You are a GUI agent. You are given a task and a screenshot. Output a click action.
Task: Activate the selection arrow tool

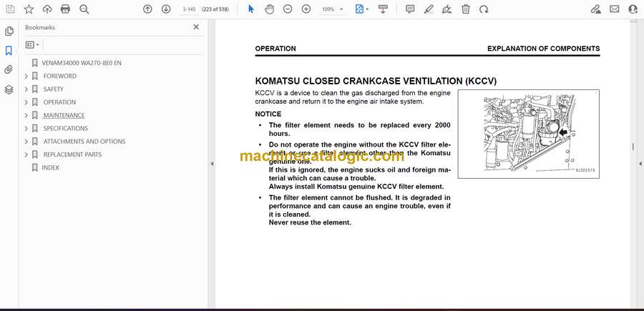(x=251, y=9)
